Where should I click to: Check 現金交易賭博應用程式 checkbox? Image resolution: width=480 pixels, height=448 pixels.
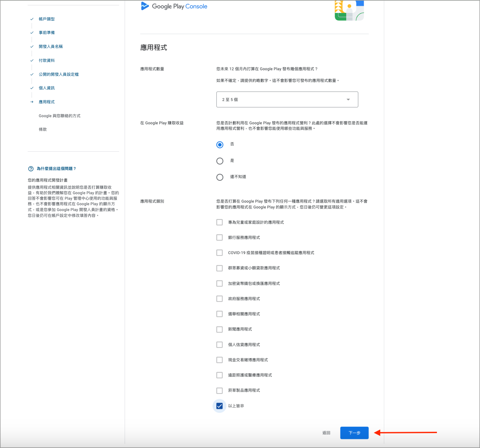(x=220, y=360)
